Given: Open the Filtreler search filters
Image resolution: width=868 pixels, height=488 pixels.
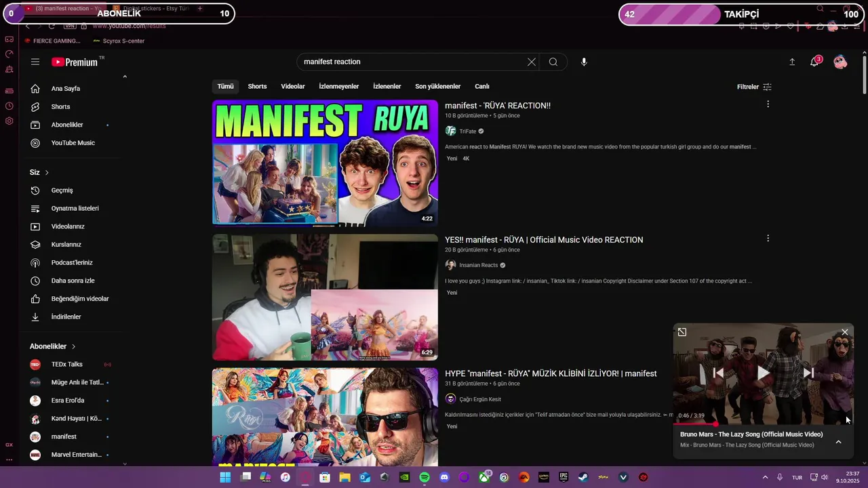Looking at the screenshot, I should click(754, 87).
